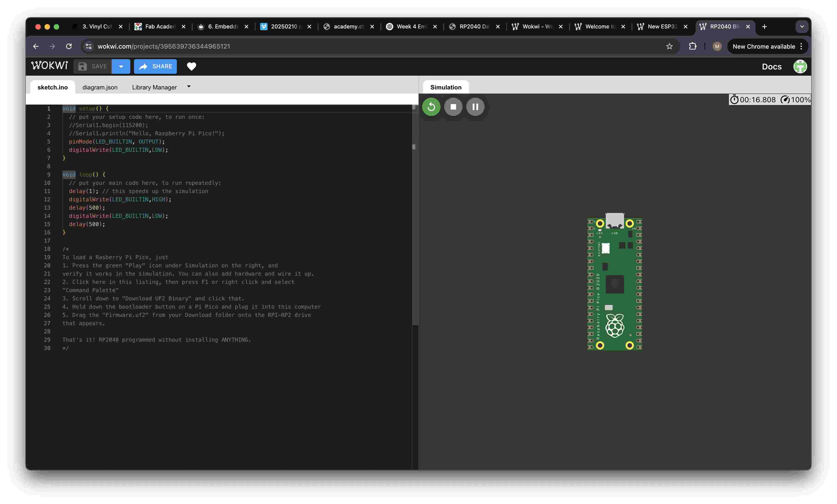
Task: Go back in browser history
Action: [x=36, y=46]
